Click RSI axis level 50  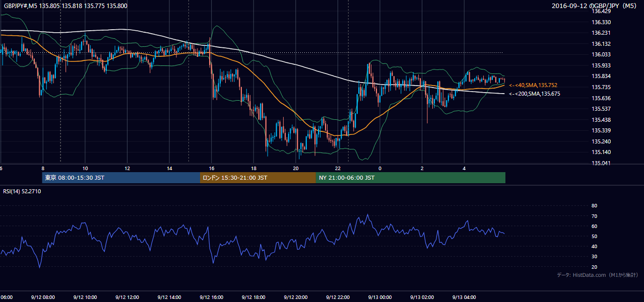coord(594,236)
